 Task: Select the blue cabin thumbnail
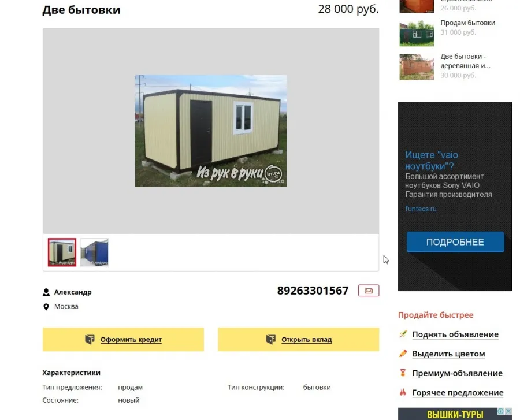[94, 252]
